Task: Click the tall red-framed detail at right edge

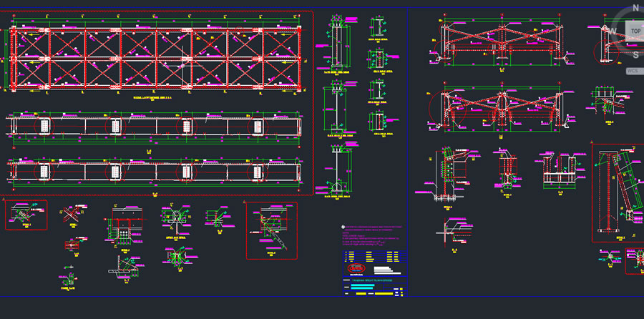Action: [617, 193]
